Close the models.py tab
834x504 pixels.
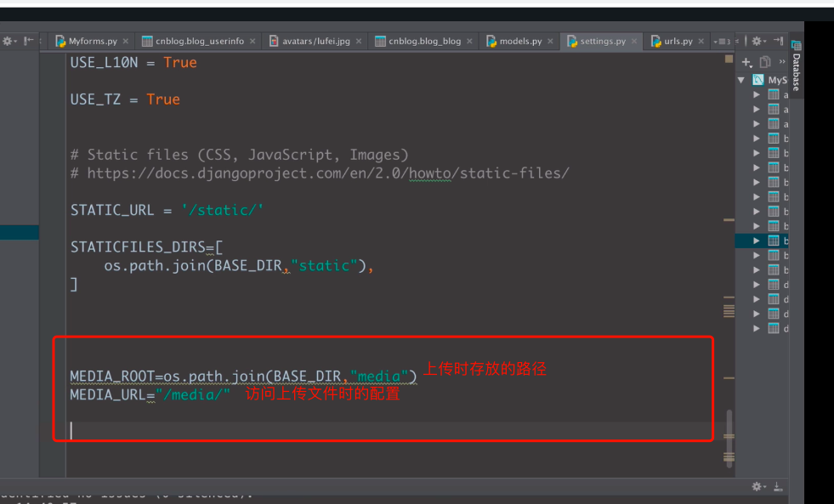click(551, 41)
